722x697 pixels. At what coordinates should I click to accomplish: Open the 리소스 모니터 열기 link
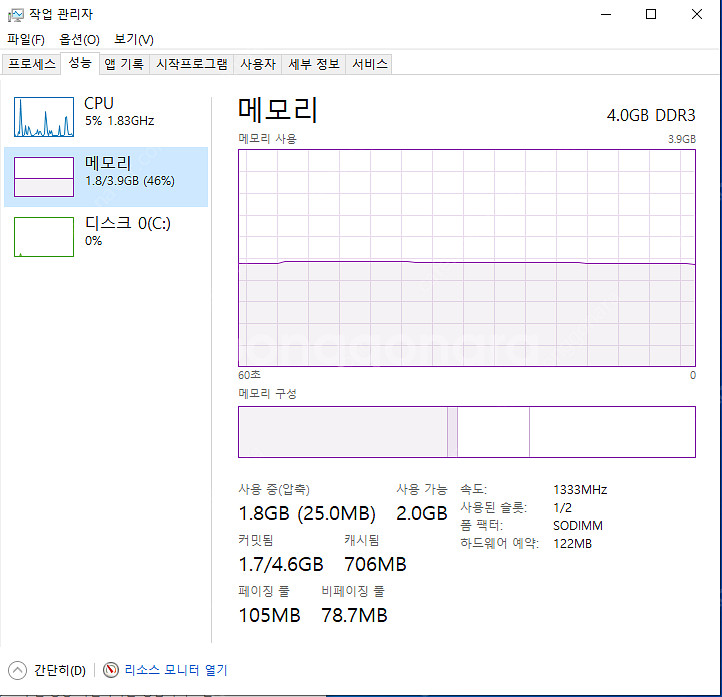tap(176, 670)
